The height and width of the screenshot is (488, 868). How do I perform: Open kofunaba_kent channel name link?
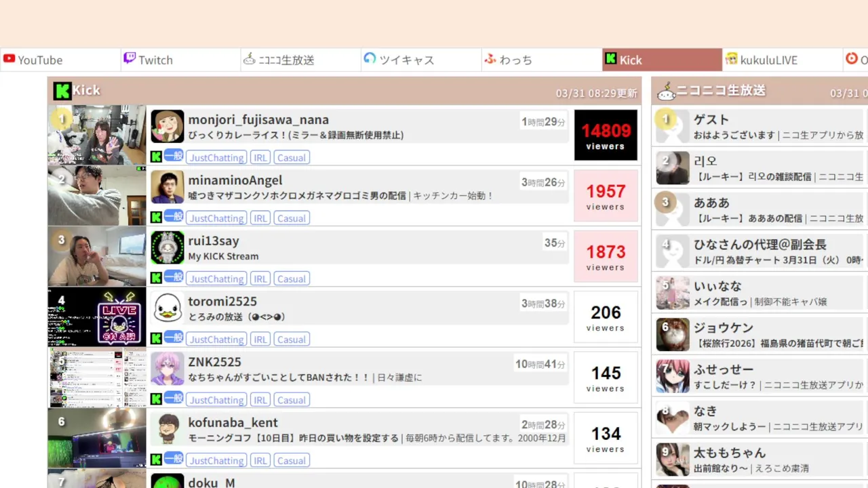pyautogui.click(x=233, y=422)
